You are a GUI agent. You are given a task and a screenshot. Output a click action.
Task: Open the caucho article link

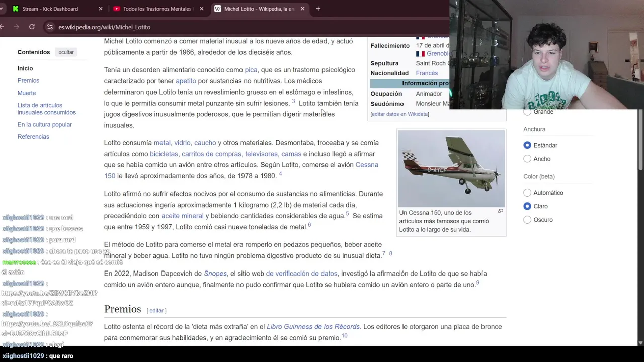click(x=205, y=143)
